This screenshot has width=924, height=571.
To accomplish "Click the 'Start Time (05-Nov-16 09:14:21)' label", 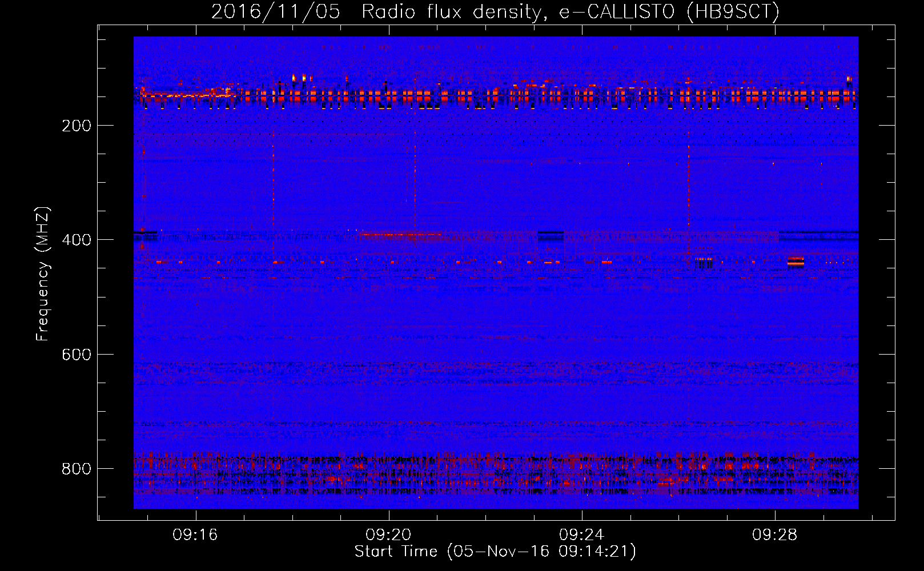I will [x=495, y=552].
